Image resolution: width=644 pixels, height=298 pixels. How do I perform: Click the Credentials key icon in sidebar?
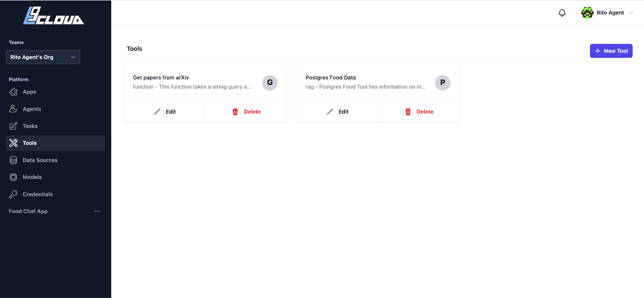tap(13, 194)
